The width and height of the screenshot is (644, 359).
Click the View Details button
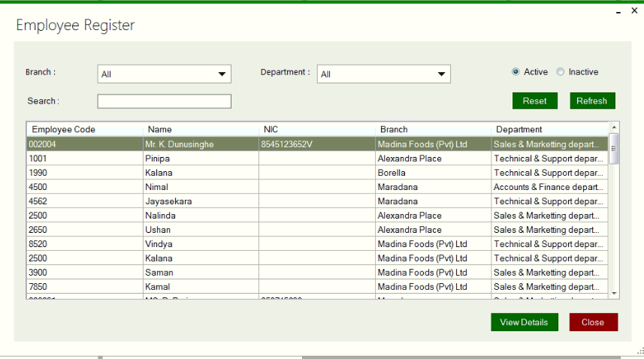(524, 322)
